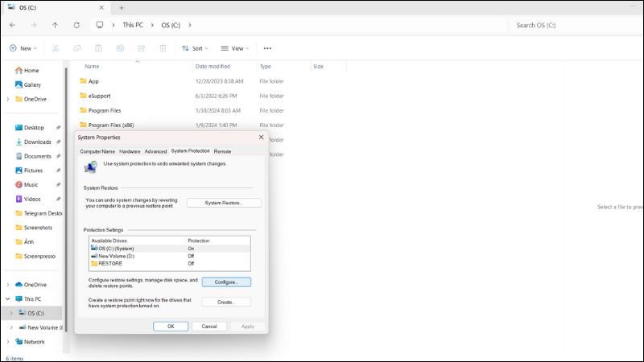
Task: Expand OS (C:) in navigation tree
Action: point(11,313)
